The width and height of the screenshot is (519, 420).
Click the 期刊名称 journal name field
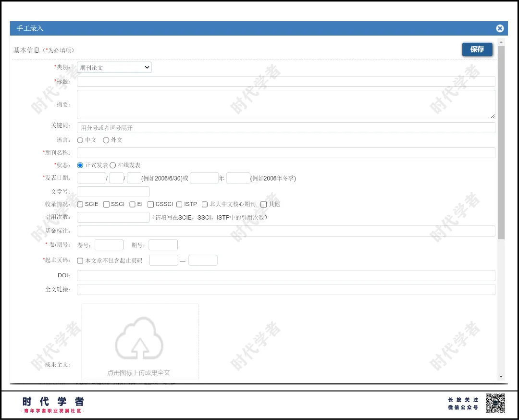pyautogui.click(x=286, y=153)
